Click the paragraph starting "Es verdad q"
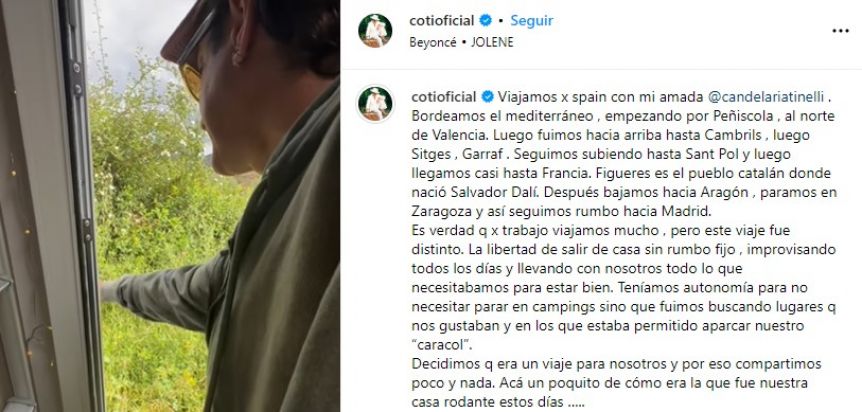The width and height of the screenshot is (862, 412). 624,287
